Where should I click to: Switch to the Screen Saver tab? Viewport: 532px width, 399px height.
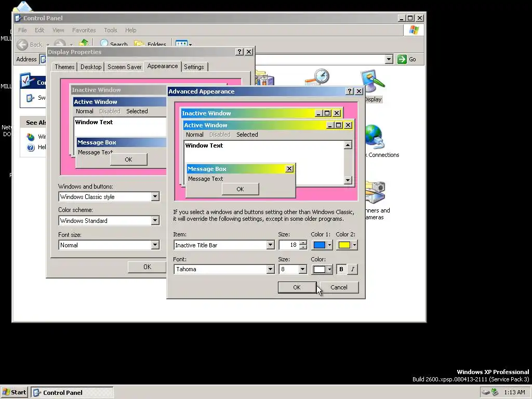[x=125, y=67]
